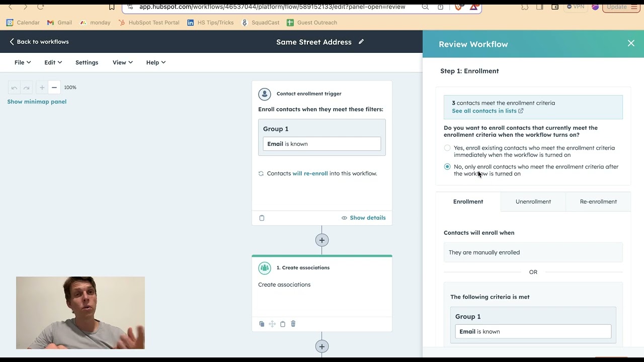Viewport: 644px width, 362px height.
Task: Switch to the Re-enrollment tab
Action: coord(598,202)
